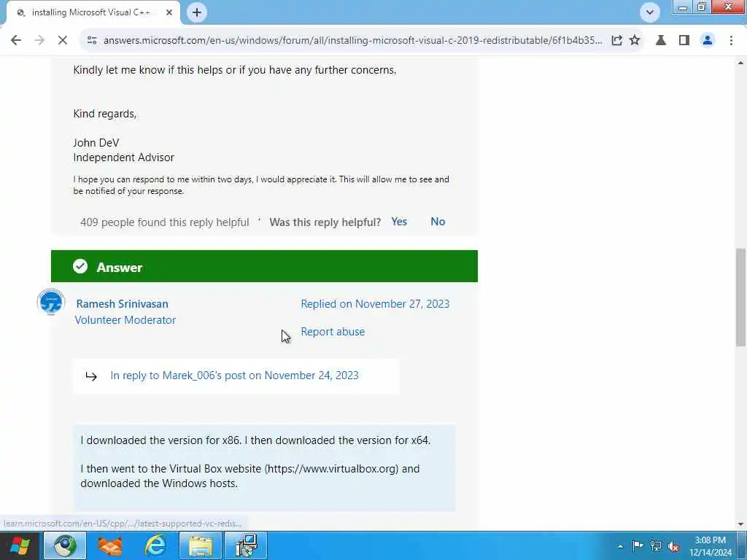Screen dimensions: 747x560
Task: Open network status tray icon
Action: click(x=656, y=546)
